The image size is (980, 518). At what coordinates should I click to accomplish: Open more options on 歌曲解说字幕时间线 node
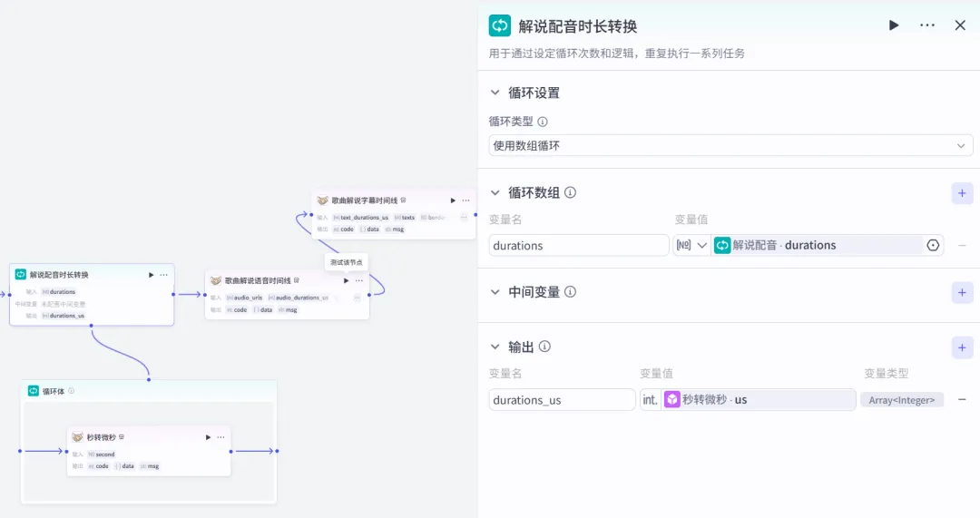[x=465, y=200]
